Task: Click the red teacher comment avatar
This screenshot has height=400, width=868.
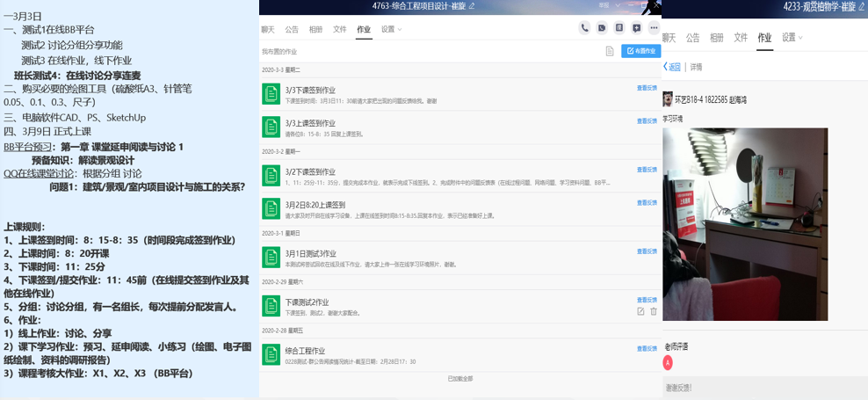Action: 668,362
